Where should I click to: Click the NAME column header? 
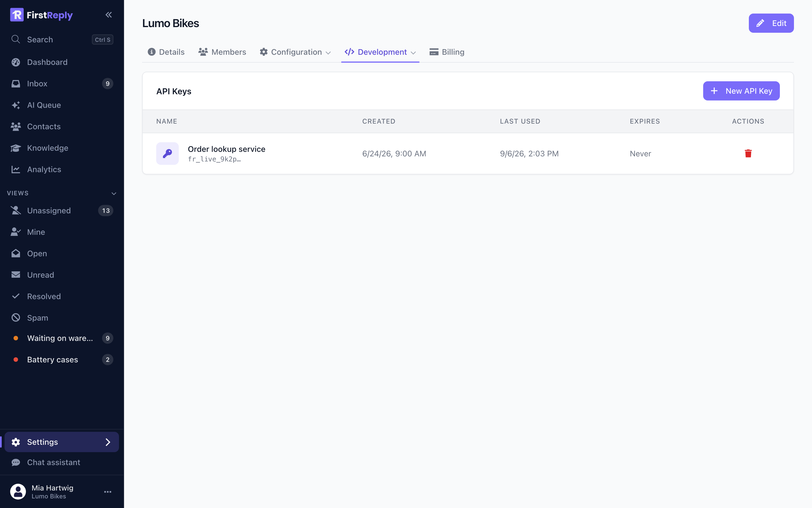click(x=167, y=121)
